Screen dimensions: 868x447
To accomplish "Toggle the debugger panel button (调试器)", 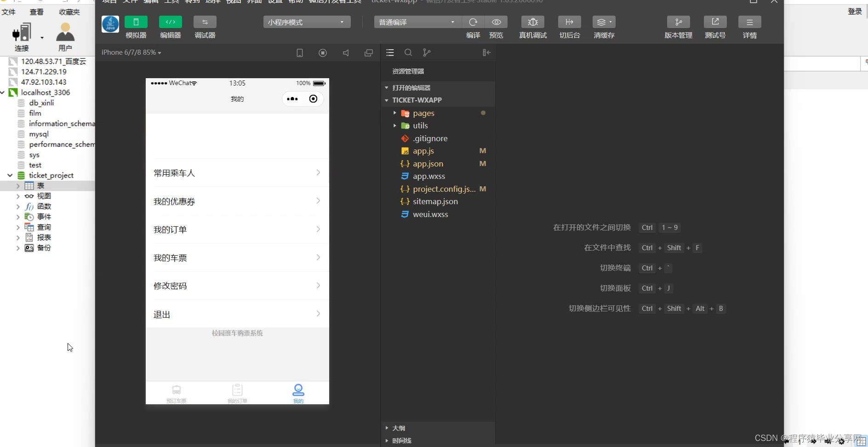I will (205, 22).
